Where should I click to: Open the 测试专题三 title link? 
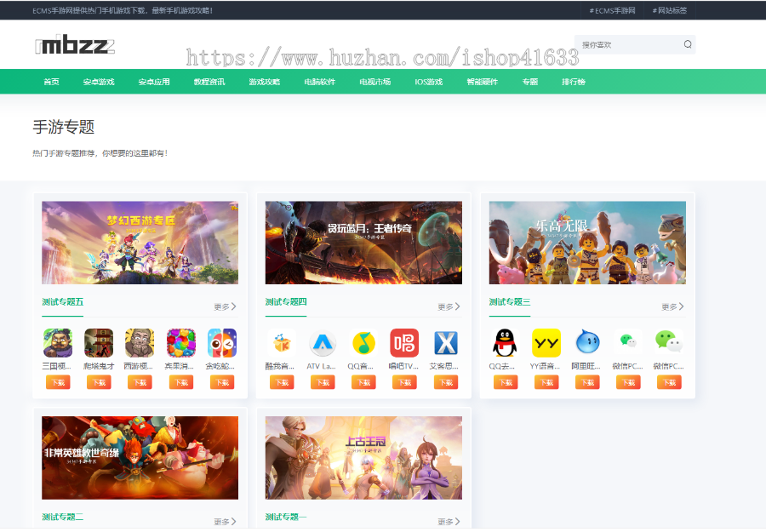click(510, 302)
